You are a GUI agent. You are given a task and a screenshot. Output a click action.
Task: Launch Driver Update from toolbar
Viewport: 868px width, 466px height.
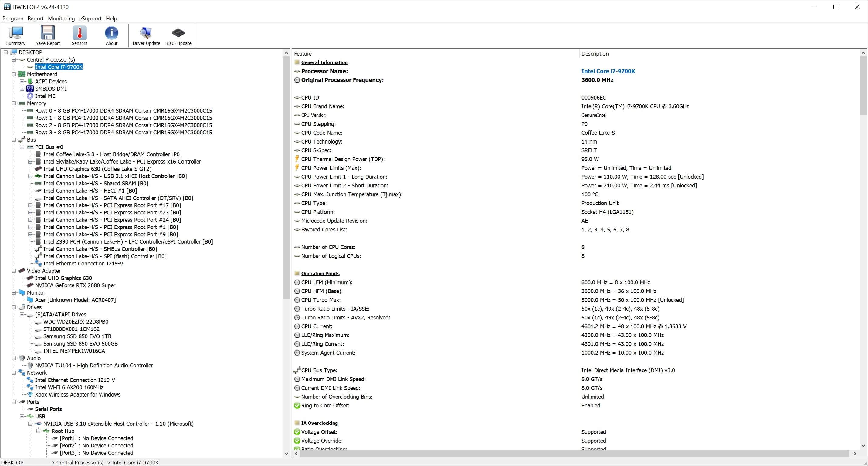tap(146, 35)
